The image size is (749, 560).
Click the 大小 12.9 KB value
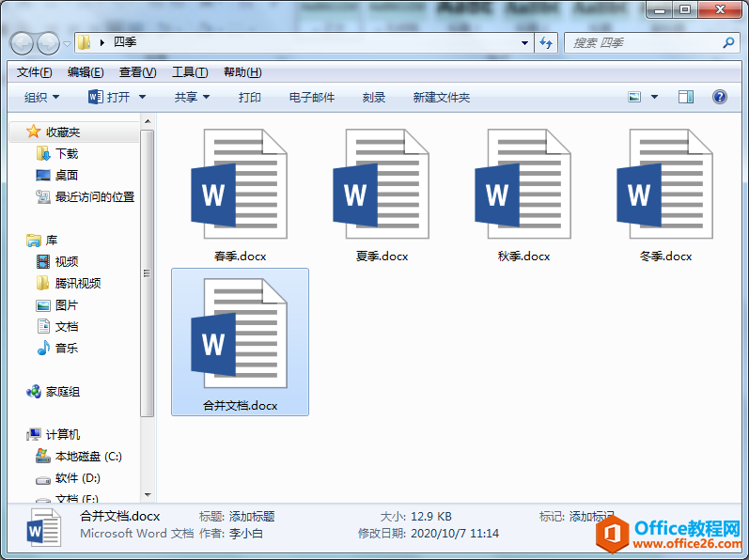(x=430, y=516)
